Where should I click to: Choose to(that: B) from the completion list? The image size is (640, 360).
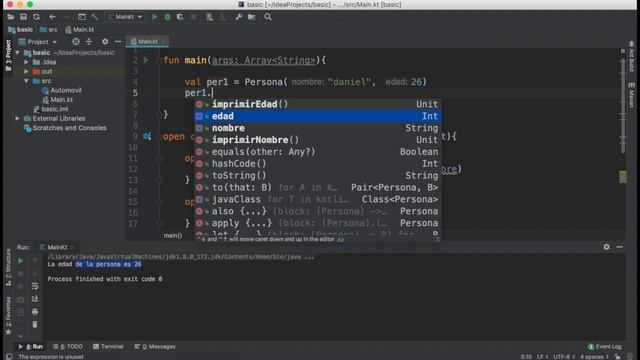point(318,187)
